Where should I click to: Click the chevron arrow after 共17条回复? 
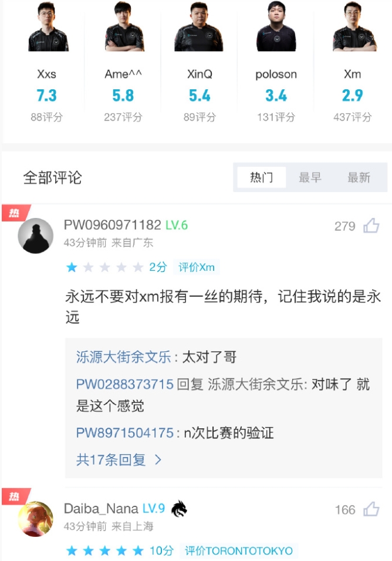pos(158,459)
